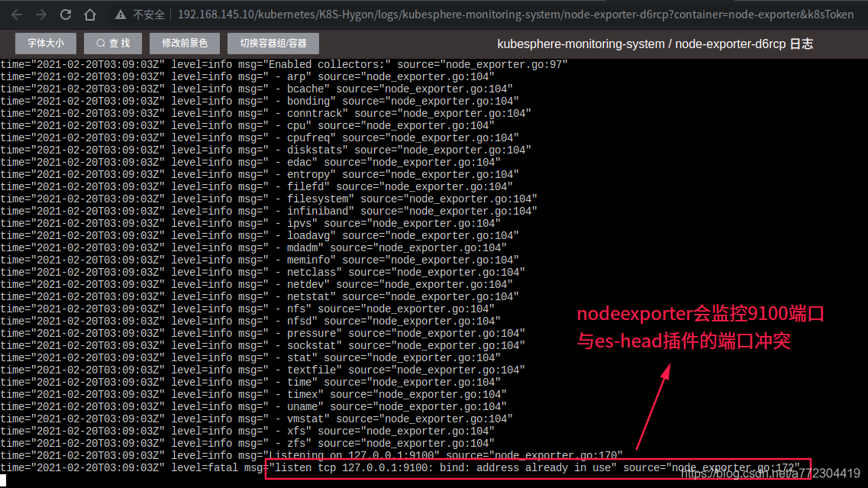Click the 字体大小 font size button

point(44,44)
